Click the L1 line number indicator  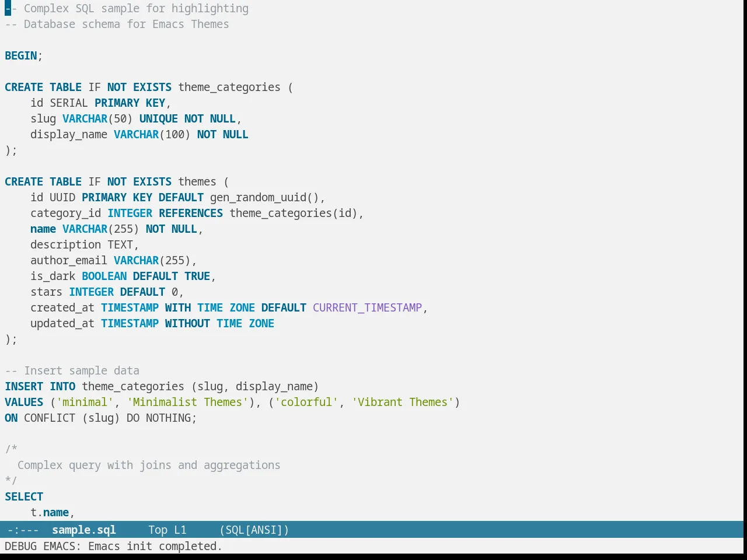tap(180, 530)
